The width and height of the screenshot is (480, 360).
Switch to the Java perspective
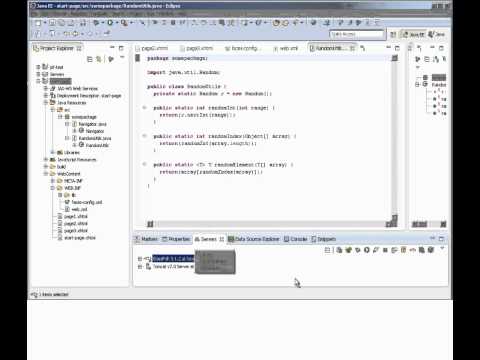437,34
